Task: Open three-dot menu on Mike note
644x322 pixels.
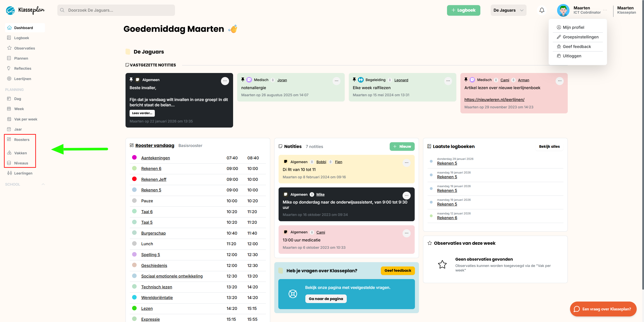Action: tap(406, 195)
